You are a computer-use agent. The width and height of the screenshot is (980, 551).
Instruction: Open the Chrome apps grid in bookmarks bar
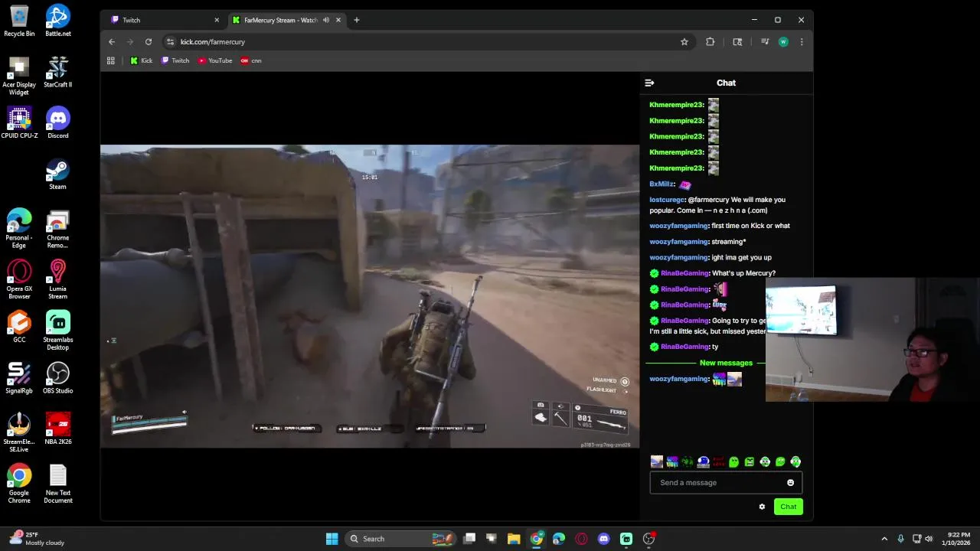111,60
